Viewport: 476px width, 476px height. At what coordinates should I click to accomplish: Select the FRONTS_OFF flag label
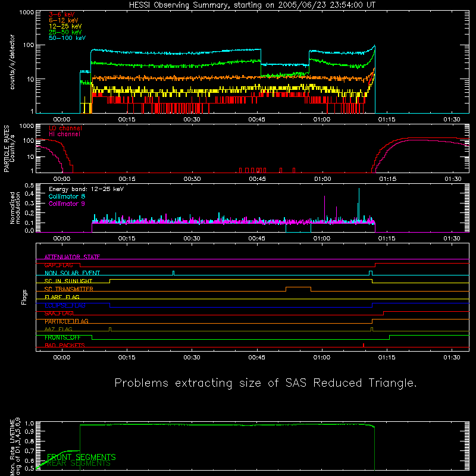tap(62, 337)
